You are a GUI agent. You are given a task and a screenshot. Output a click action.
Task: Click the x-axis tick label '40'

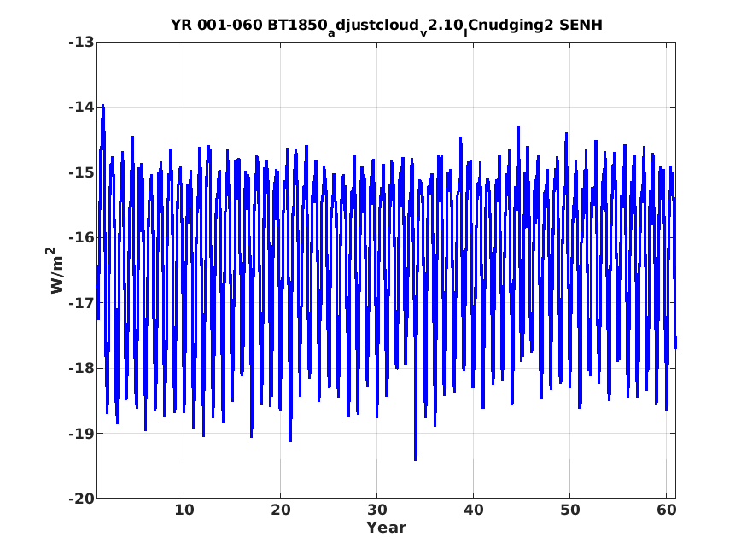[474, 510]
